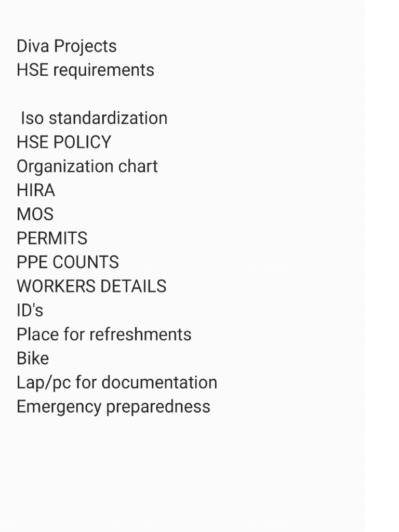Image resolution: width=399 pixels, height=532 pixels.
Task: Click the word 'COUNTS'
Action: 86,262
